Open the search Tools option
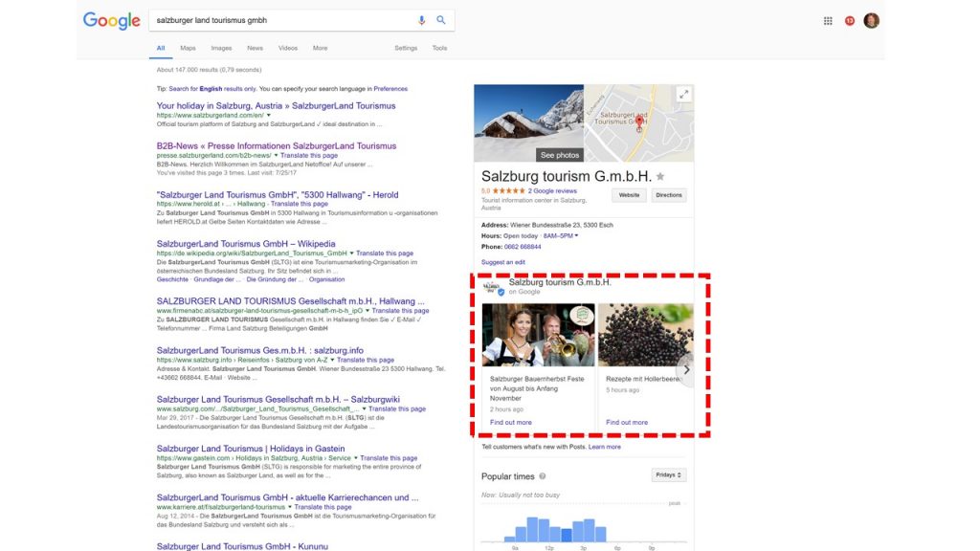The height and width of the screenshot is (551, 980). coord(439,48)
